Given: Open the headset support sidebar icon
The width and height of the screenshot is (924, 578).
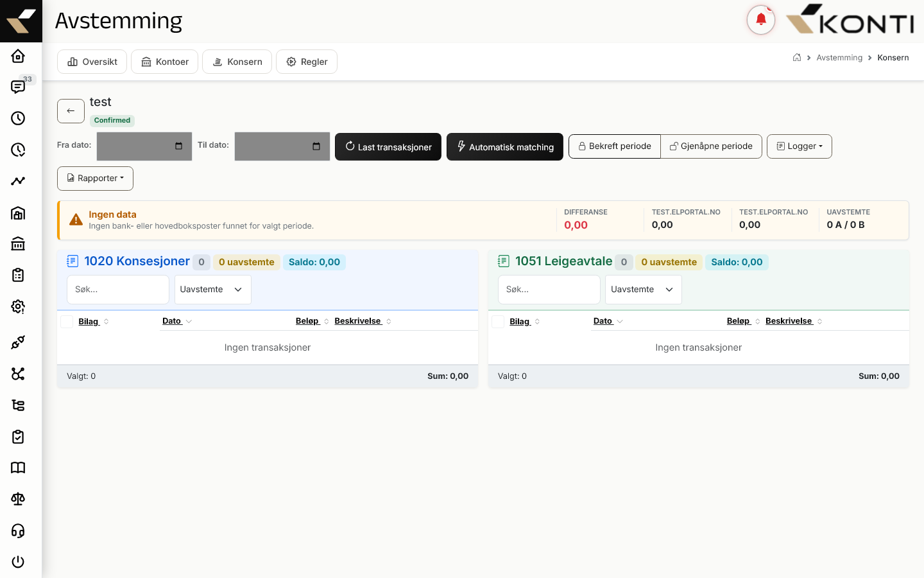Looking at the screenshot, I should (18, 530).
